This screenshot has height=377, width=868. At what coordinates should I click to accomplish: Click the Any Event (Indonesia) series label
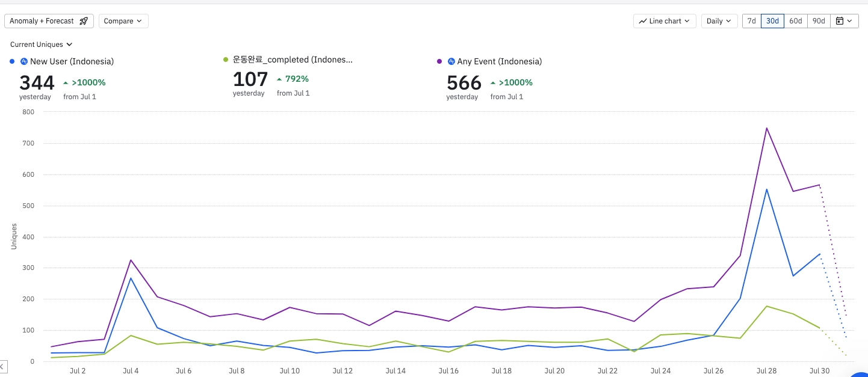click(500, 61)
